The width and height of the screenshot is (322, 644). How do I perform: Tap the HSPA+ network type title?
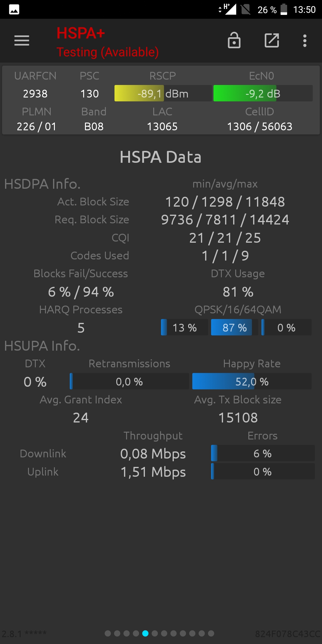click(x=81, y=33)
